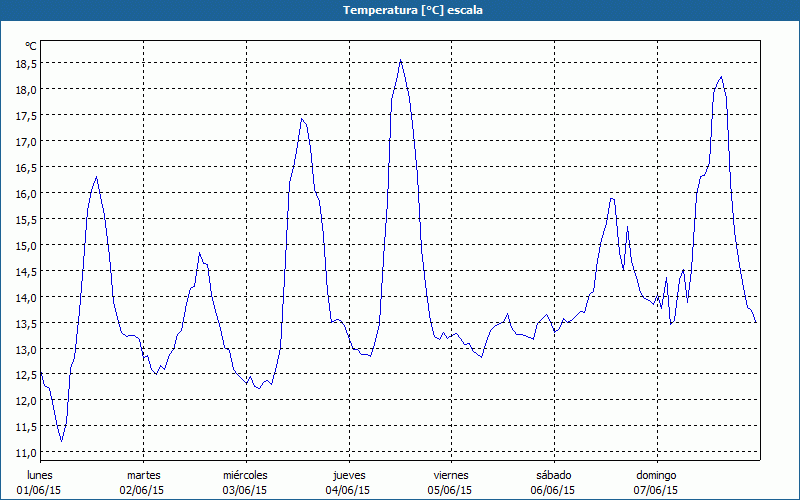This screenshot has width=800, height=500.
Task: Click the 04/06/15 date label
Action: point(348,490)
